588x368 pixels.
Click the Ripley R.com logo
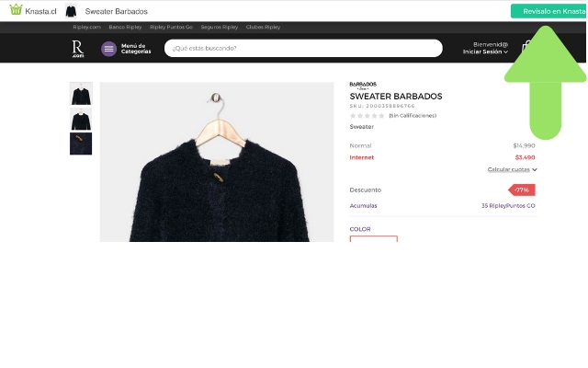click(x=77, y=49)
